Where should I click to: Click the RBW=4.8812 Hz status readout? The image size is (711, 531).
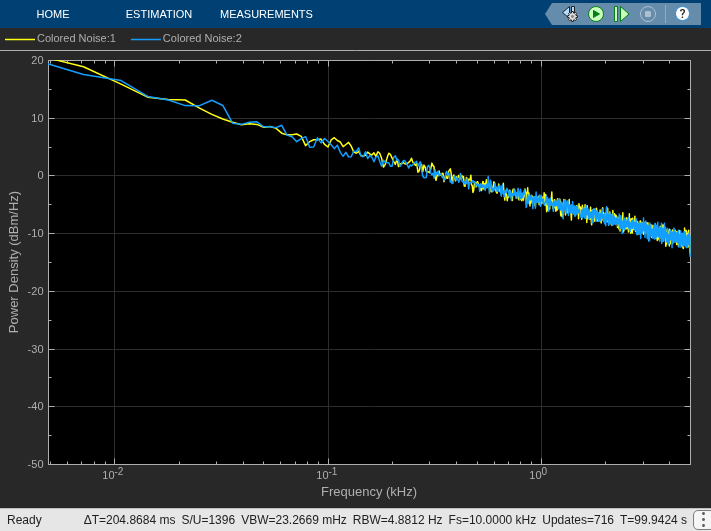(x=397, y=520)
